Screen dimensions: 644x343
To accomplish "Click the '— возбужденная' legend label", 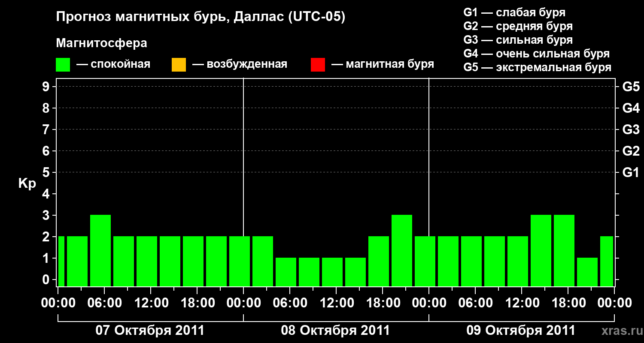I will 240,64.
